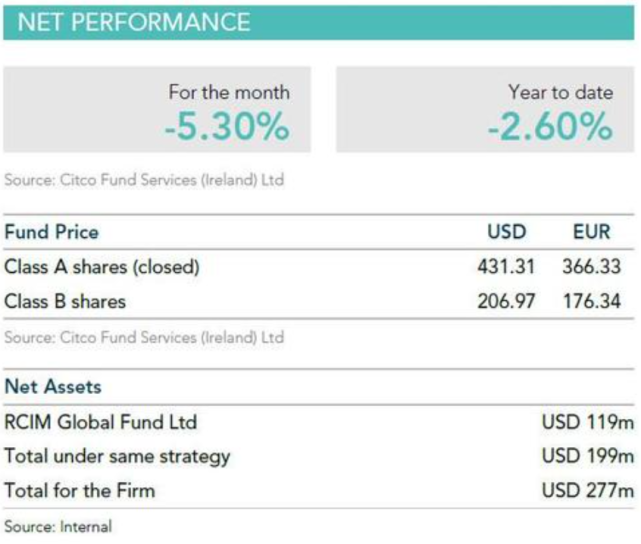Select the 'For the month' label
This screenshot has height=544, width=641.
(x=229, y=93)
